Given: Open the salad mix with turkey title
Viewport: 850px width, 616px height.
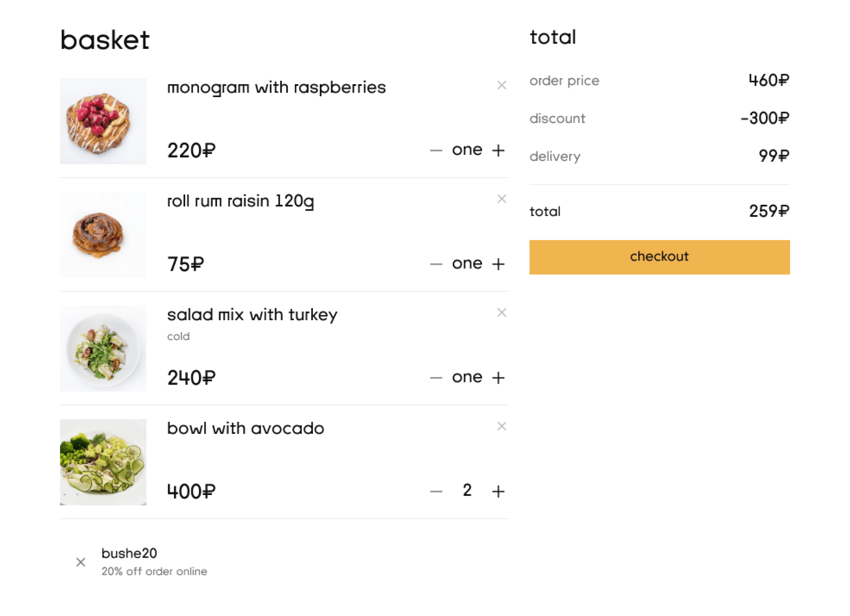Looking at the screenshot, I should pos(252,315).
